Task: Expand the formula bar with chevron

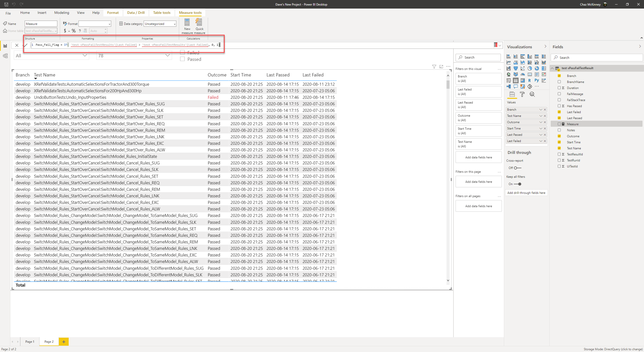Action: (500, 45)
